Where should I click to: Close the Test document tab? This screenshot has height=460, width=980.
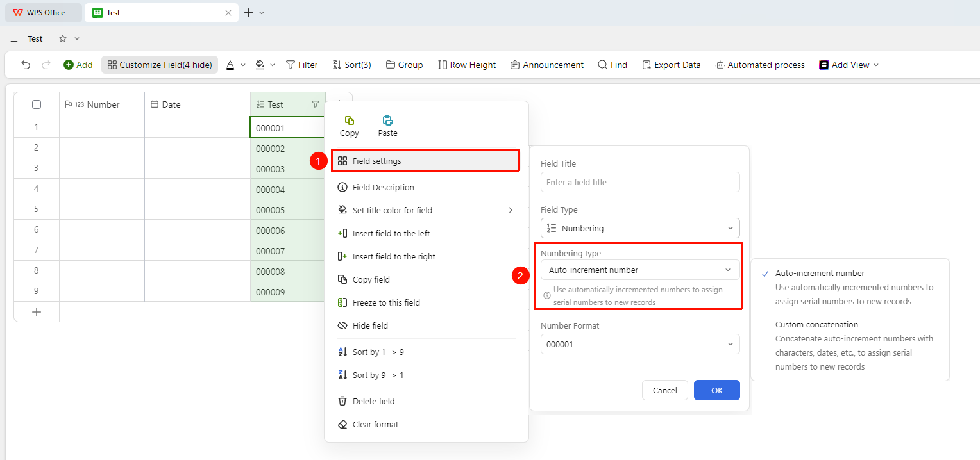[x=228, y=13]
